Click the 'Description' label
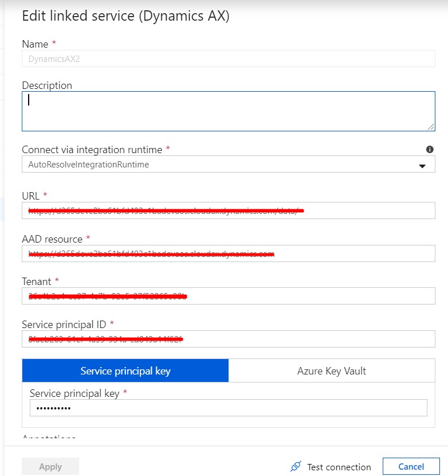This screenshot has width=448, height=476. [47, 85]
